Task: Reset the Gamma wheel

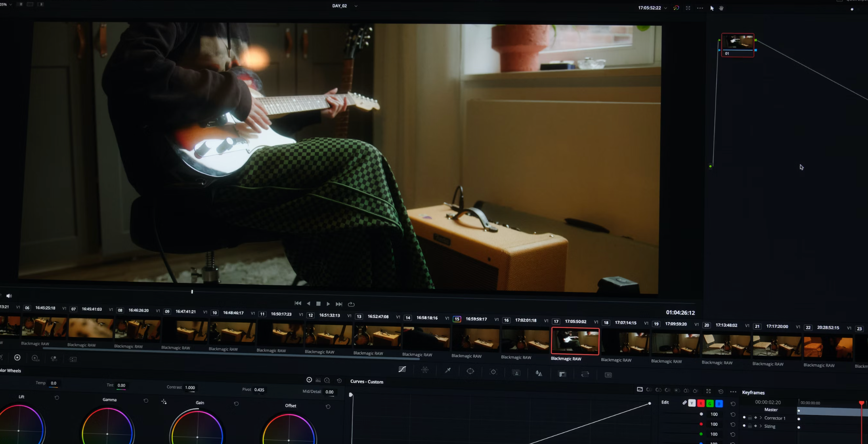Action: pos(146,401)
